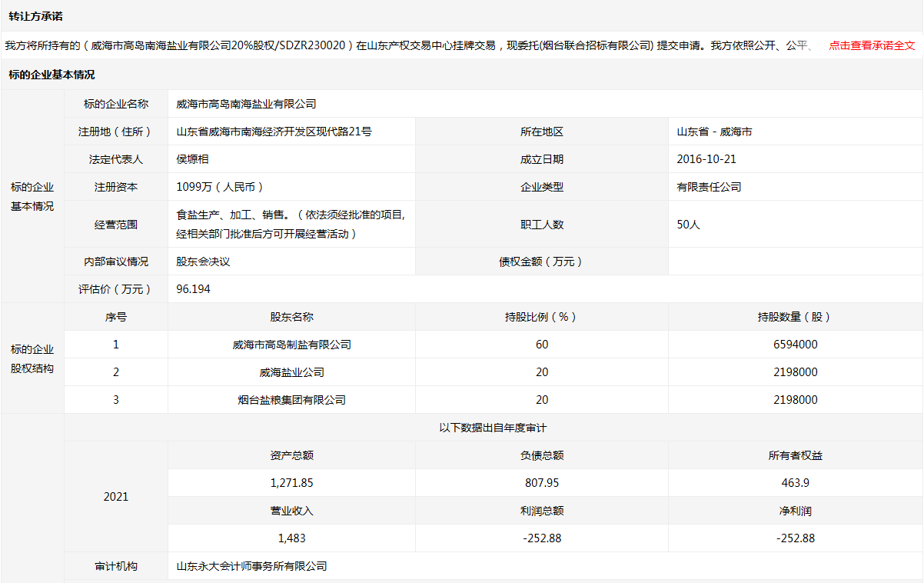This screenshot has height=583, width=924.
Task: Select the 债权金额（万元）label
Action: pyautogui.click(x=542, y=262)
